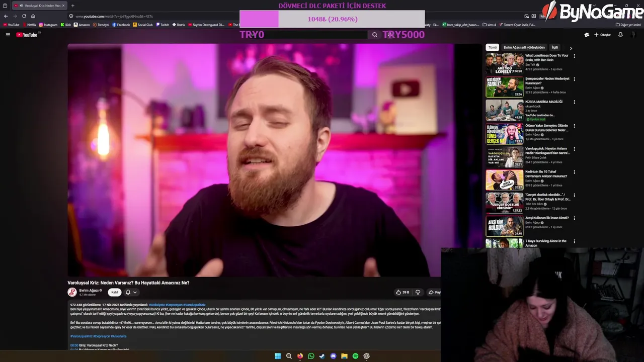Open Spotify from the taskbar
Viewport: 644px width, 362px height.
[355, 356]
